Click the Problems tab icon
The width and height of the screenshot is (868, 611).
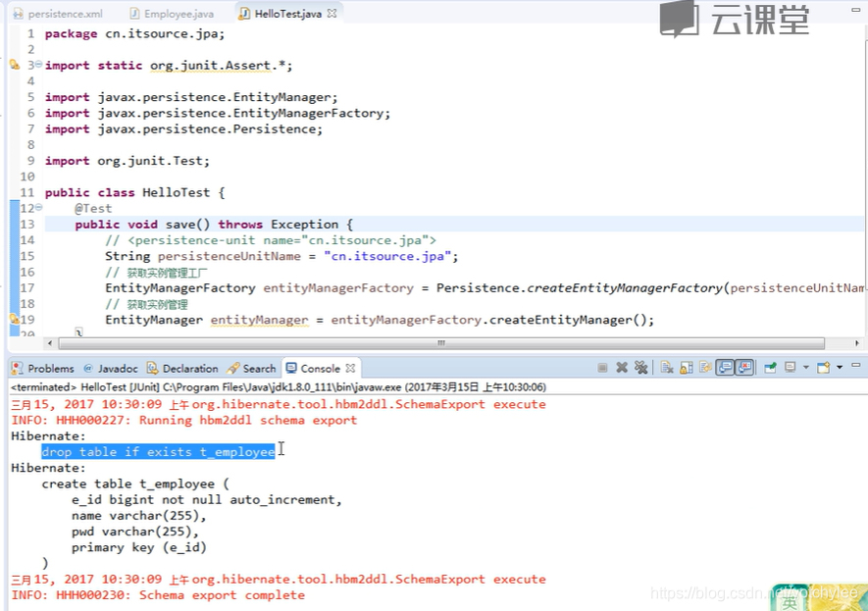coord(17,368)
